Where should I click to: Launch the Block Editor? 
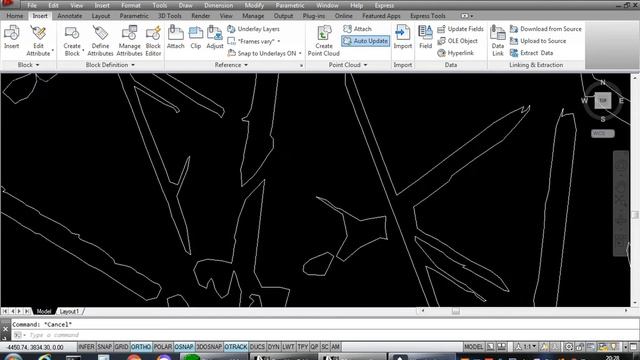pyautogui.click(x=153, y=41)
